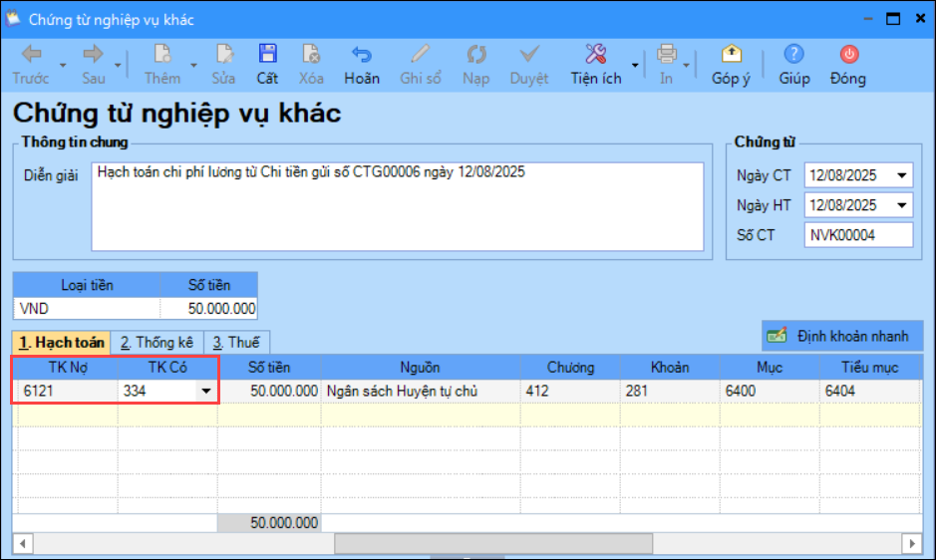
Task: Open help with Giúp icon
Action: click(793, 65)
